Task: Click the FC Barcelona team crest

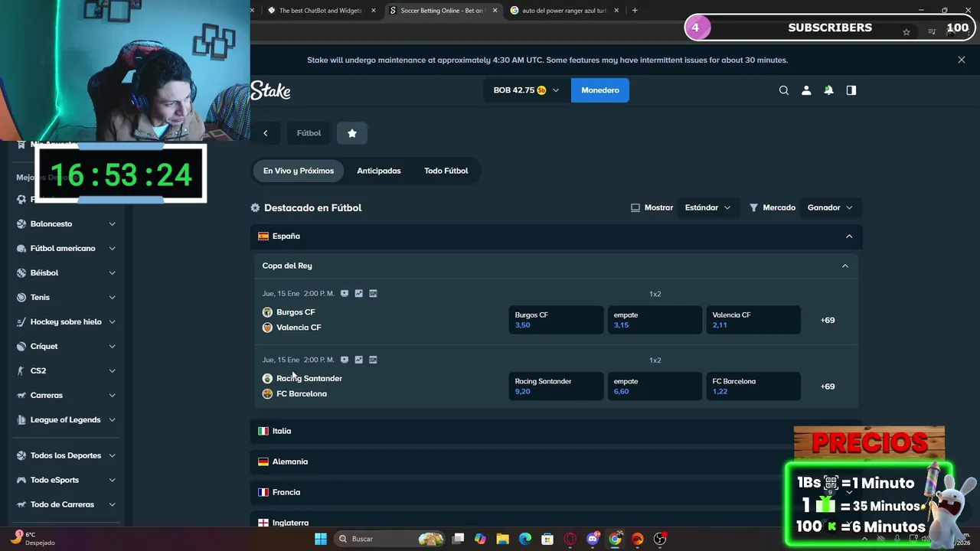Action: click(267, 394)
